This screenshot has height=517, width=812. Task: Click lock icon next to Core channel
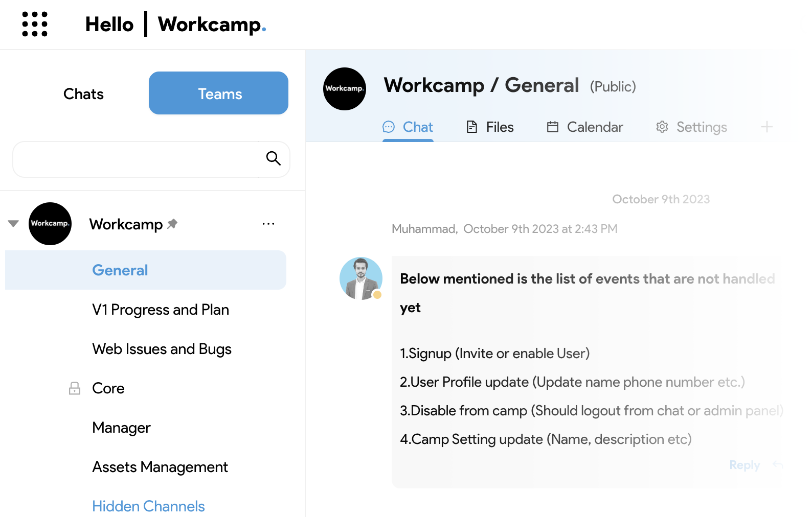75,388
